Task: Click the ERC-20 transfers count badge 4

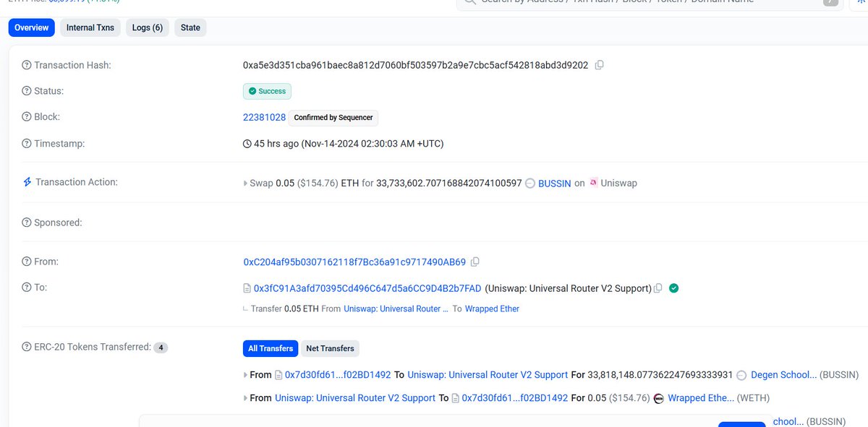Action: pyautogui.click(x=161, y=348)
